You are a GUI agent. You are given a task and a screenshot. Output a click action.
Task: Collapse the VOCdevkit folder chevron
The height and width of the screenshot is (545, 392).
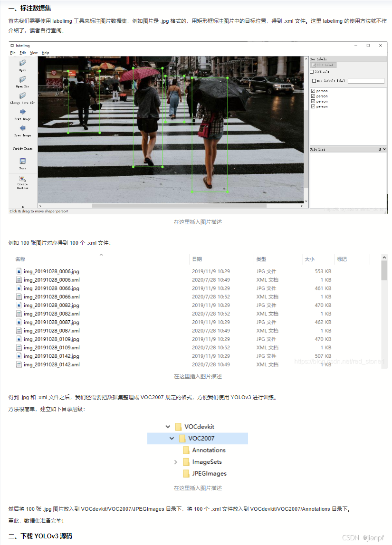168,427
